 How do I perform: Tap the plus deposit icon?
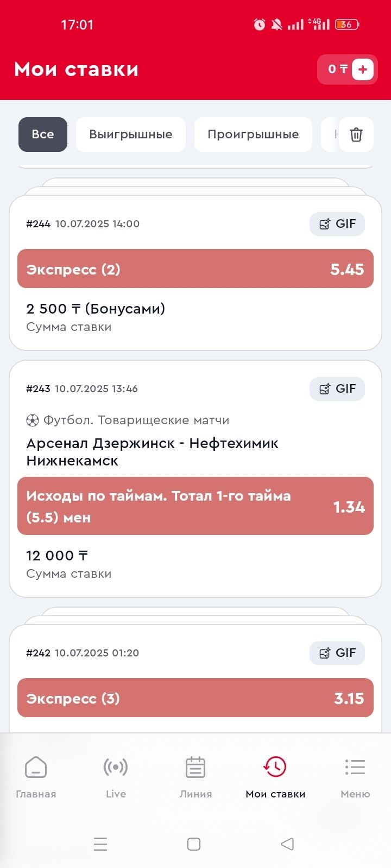tap(363, 69)
